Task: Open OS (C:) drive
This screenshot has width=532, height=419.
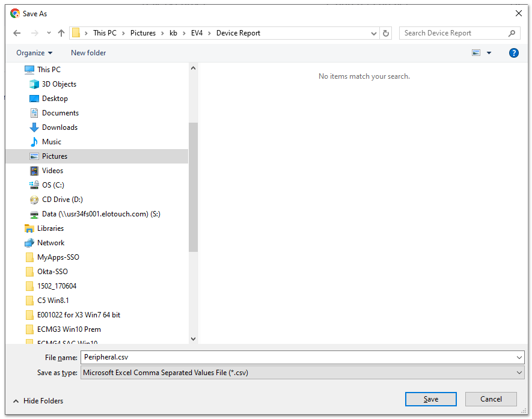Action: coord(53,185)
